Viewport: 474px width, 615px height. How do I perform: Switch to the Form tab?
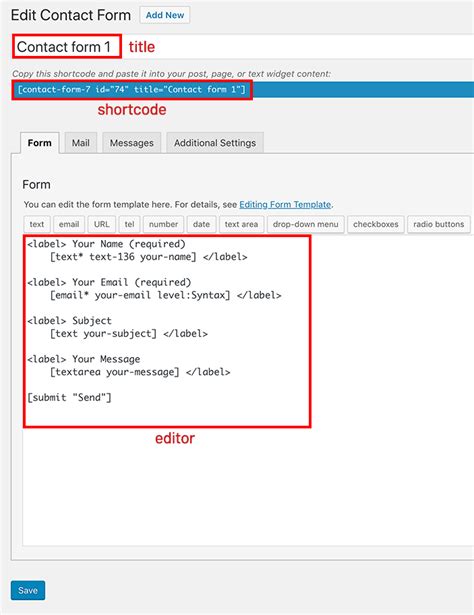(x=40, y=143)
